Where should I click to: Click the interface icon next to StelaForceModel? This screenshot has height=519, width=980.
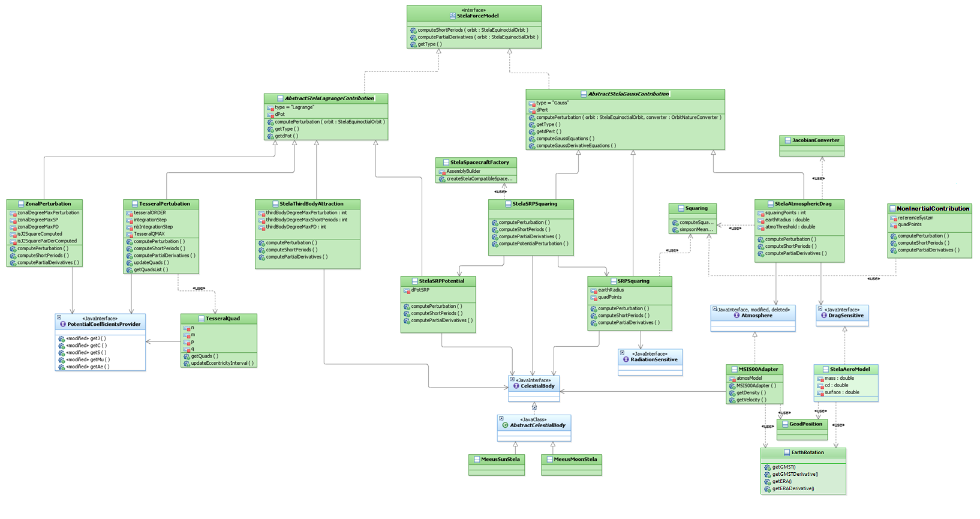click(452, 16)
